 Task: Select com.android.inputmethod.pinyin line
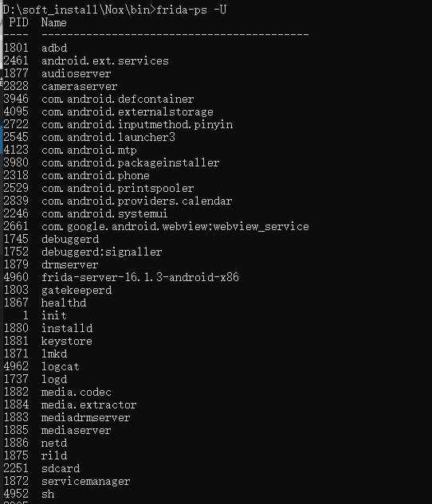(x=118, y=124)
